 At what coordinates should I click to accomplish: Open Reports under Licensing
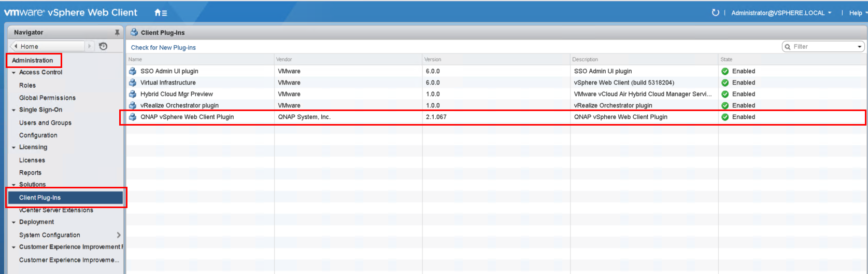pyautogui.click(x=30, y=172)
